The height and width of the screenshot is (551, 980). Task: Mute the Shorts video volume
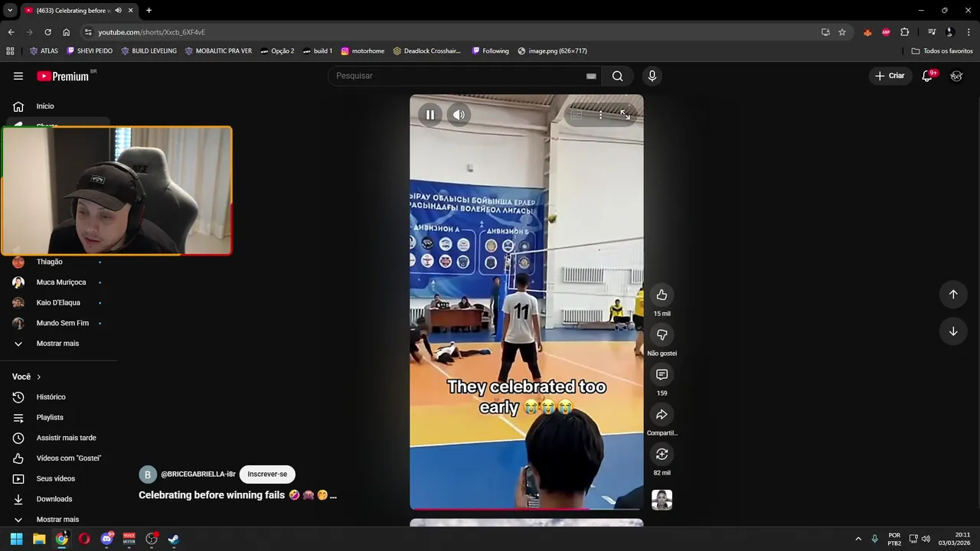tap(459, 115)
